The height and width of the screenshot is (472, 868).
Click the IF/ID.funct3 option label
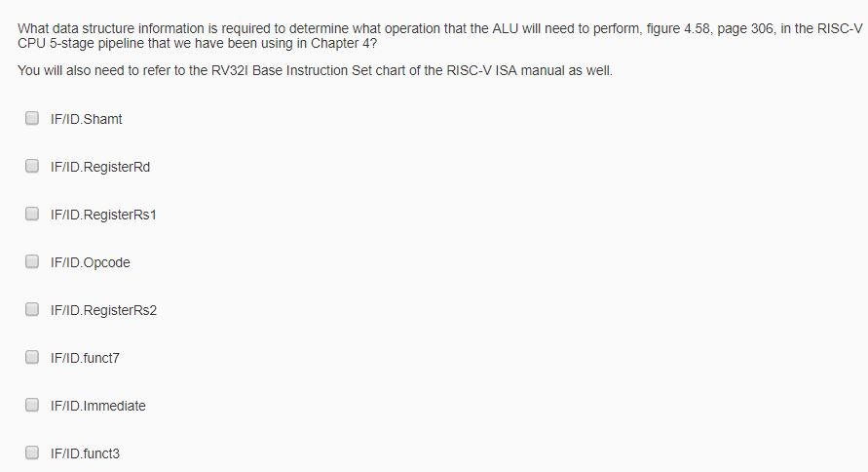click(85, 453)
